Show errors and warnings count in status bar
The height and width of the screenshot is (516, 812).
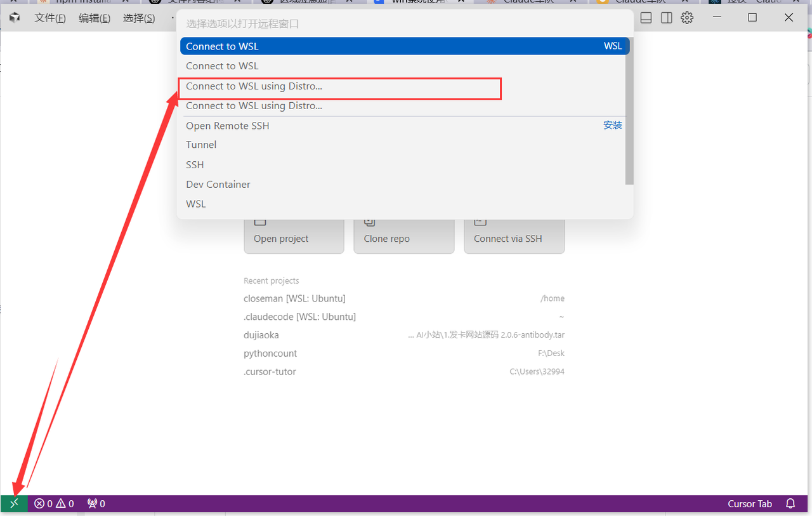click(x=54, y=503)
